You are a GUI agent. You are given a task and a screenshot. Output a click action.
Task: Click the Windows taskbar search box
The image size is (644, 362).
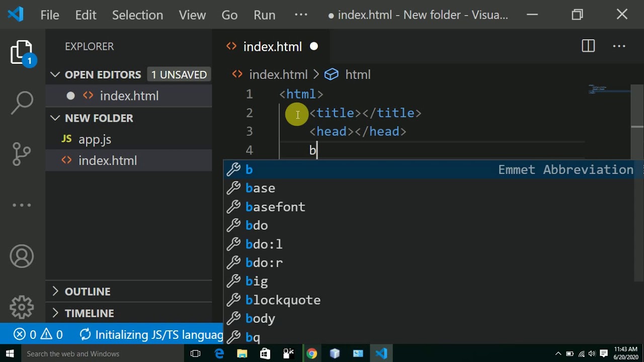(96, 354)
